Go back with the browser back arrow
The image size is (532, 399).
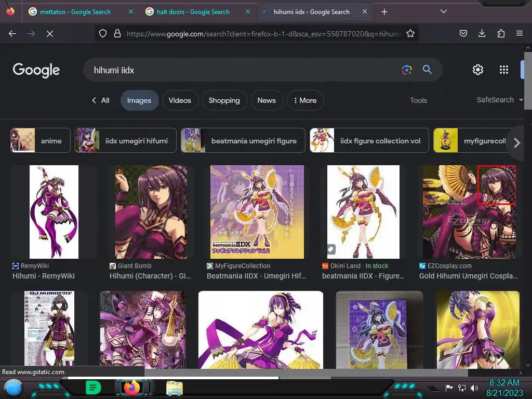point(12,34)
